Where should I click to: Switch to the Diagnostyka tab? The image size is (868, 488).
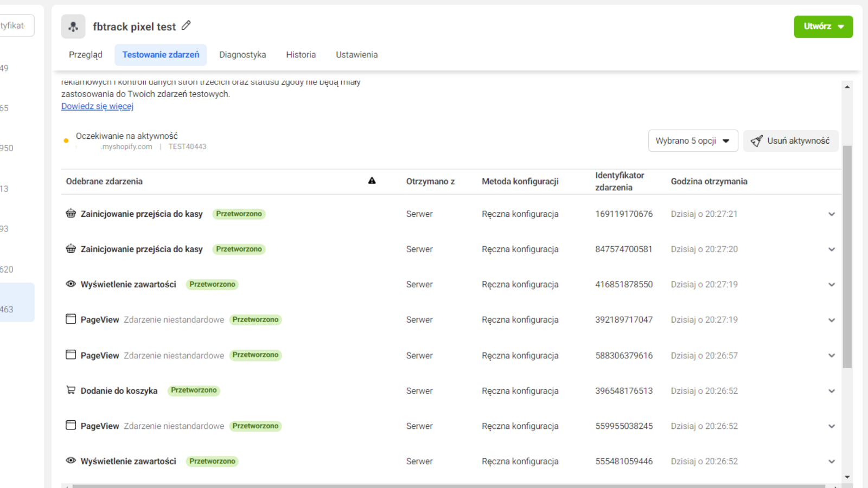(242, 55)
